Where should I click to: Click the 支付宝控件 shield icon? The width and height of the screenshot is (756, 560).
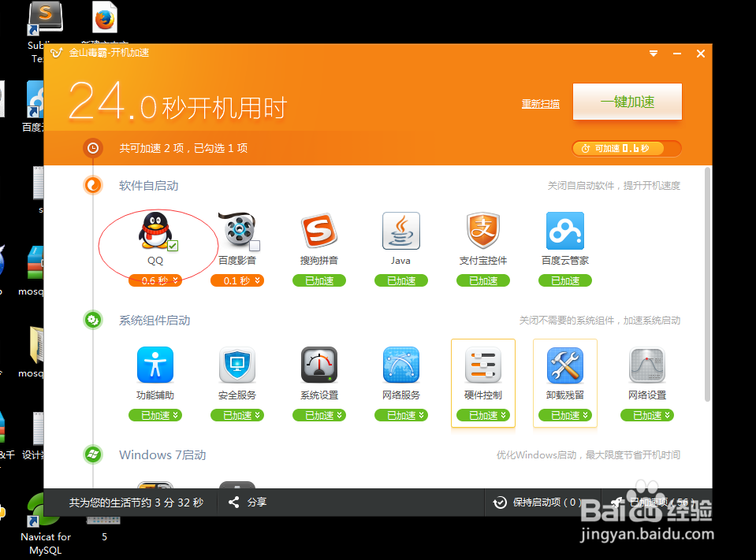[483, 231]
